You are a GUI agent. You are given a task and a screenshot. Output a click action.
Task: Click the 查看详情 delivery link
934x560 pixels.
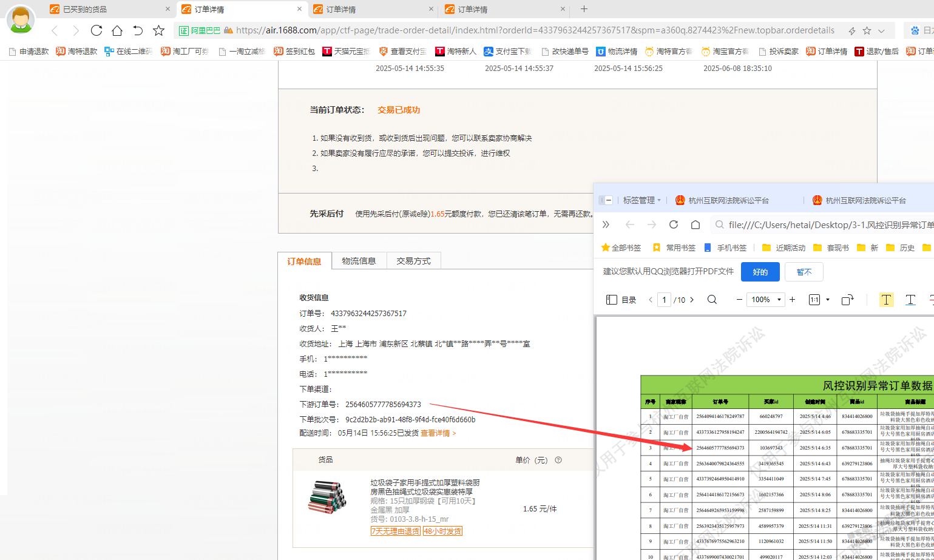tap(438, 433)
